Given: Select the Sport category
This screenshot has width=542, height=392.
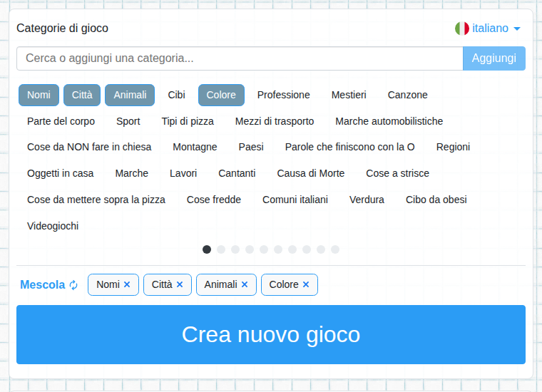Looking at the screenshot, I should [x=128, y=121].
